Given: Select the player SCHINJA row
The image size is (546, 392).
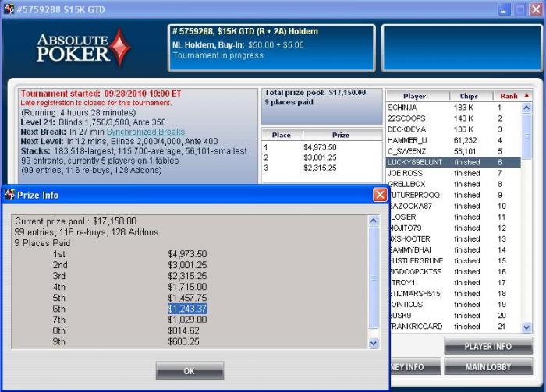Looking at the screenshot, I should click(x=453, y=108).
